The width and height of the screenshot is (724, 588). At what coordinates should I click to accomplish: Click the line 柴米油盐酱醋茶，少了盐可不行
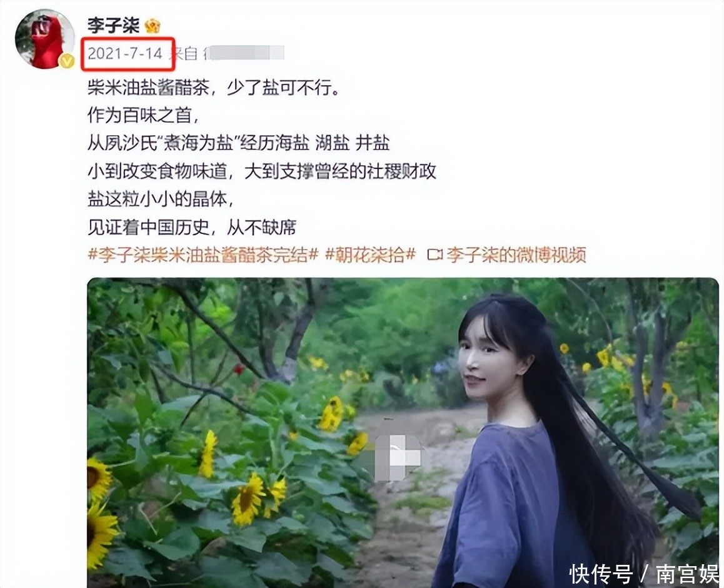coord(213,88)
